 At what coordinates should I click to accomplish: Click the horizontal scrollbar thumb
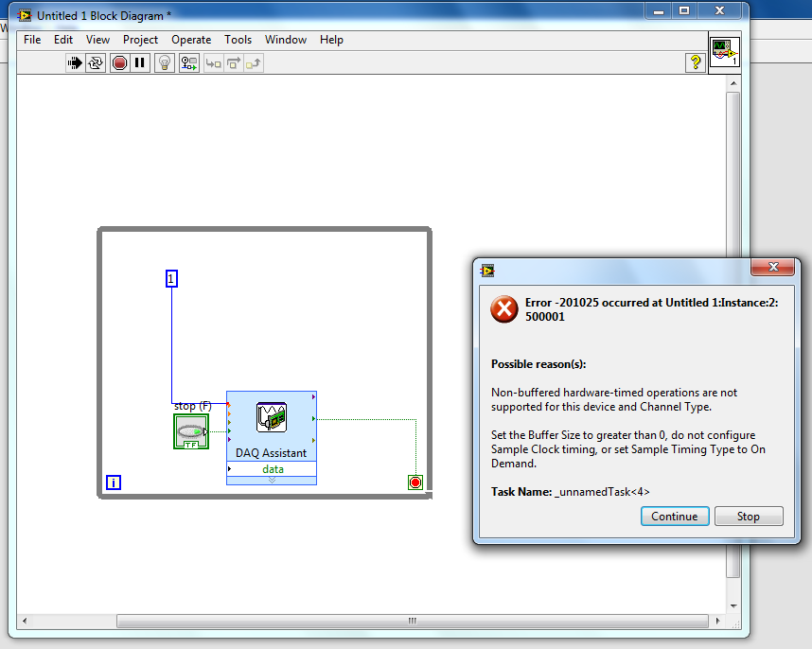413,621
